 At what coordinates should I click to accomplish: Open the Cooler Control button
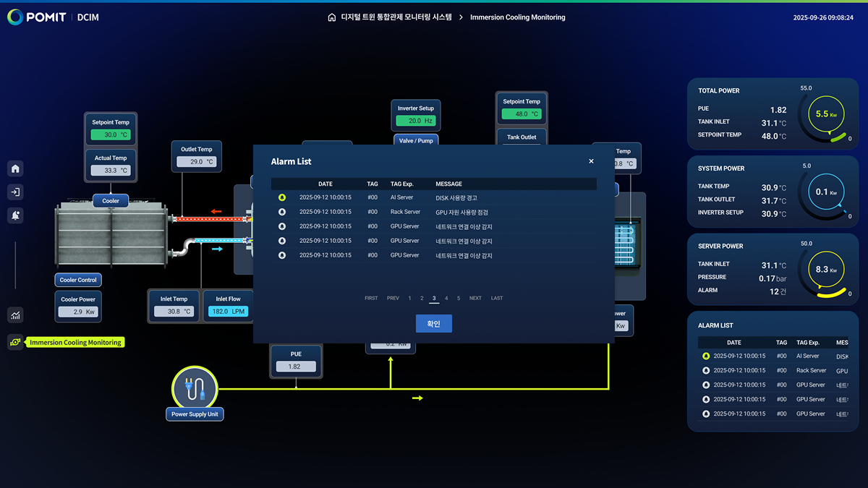pos(78,280)
